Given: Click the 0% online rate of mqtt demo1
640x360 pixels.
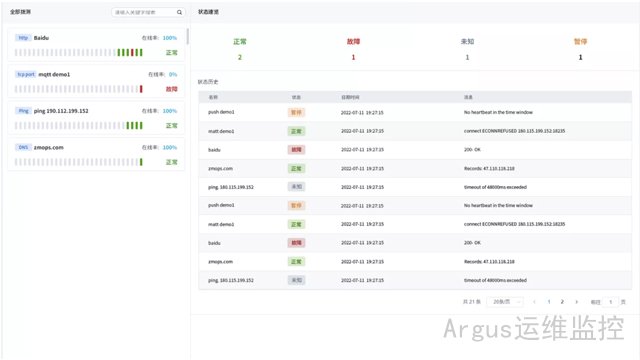Looking at the screenshot, I should (x=173, y=74).
